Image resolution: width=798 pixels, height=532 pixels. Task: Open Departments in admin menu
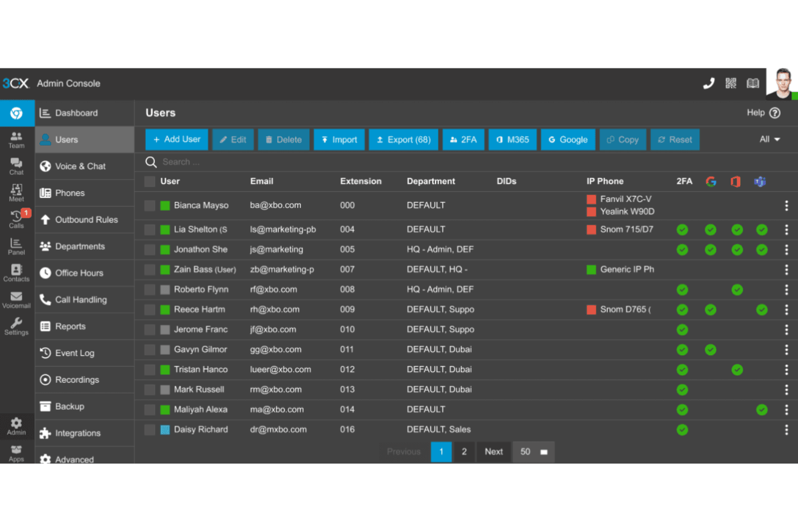pos(85,246)
